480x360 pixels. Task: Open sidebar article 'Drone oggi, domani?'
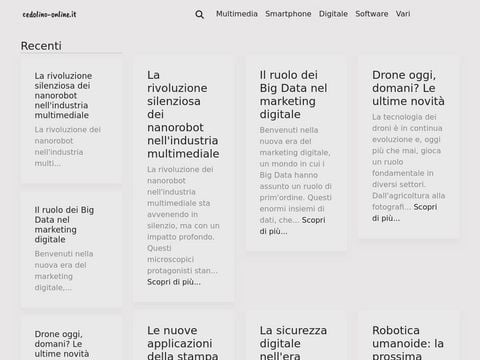coord(62,344)
